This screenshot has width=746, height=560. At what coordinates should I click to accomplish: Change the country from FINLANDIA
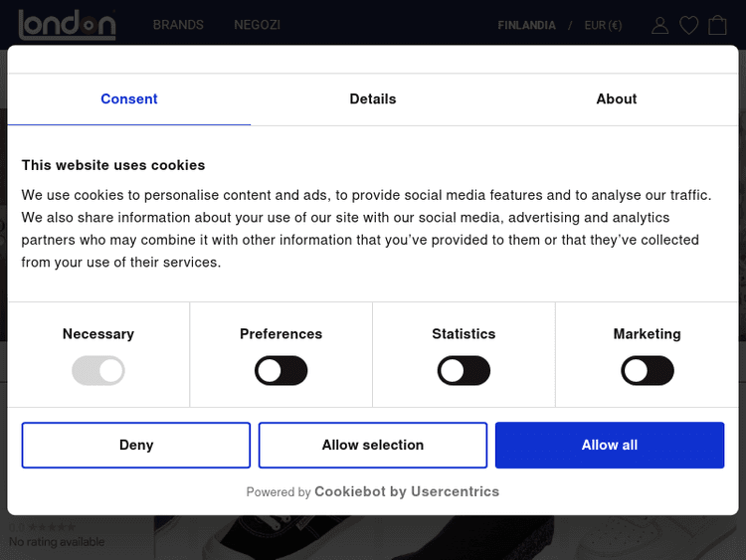tap(526, 25)
